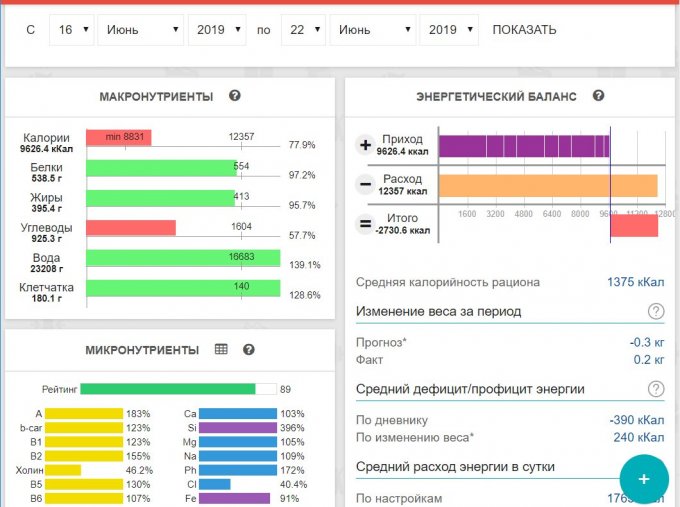Click help icon next to Энергетический баланс

click(x=598, y=96)
